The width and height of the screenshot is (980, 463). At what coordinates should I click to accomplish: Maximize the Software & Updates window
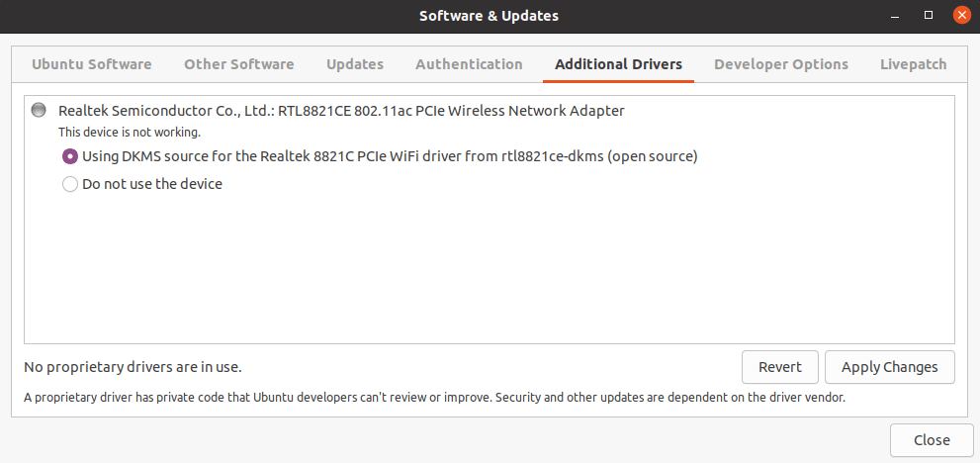pyautogui.click(x=929, y=15)
